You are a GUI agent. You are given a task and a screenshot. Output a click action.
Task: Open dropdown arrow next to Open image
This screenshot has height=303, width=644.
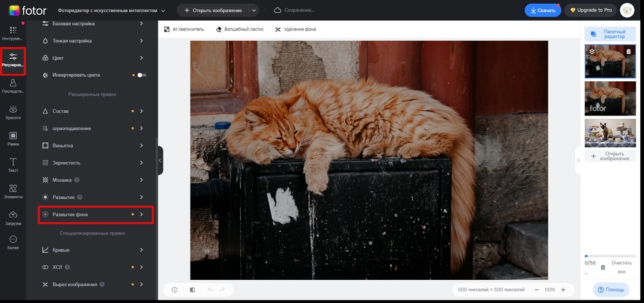tap(254, 10)
